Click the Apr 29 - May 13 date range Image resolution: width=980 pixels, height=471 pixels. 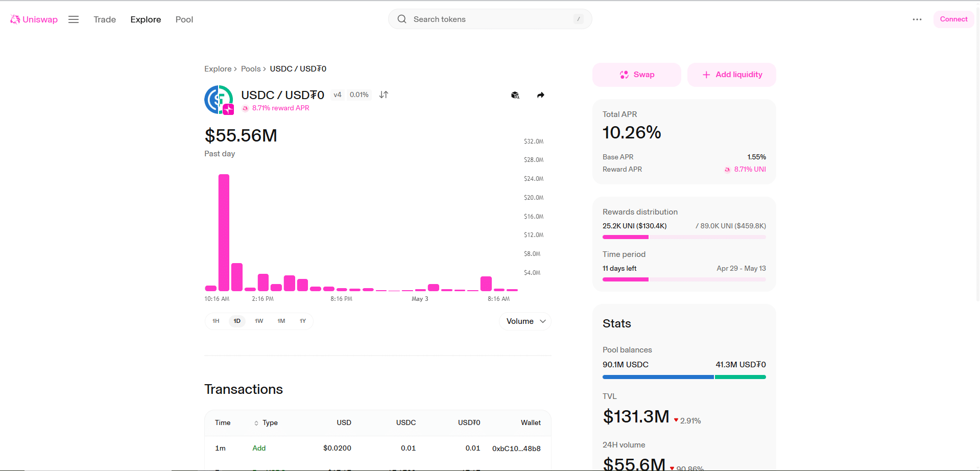tap(741, 268)
